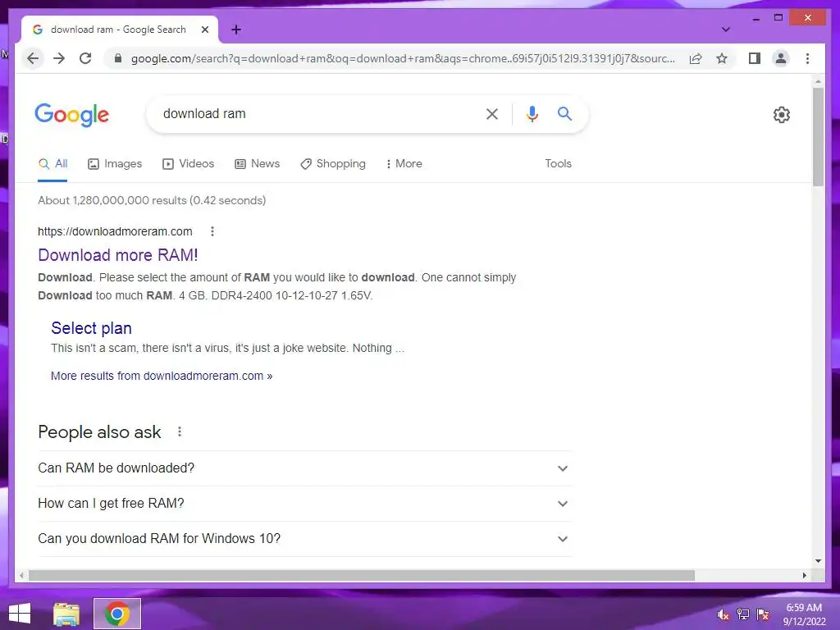Click the scroll down arrow
The height and width of the screenshot is (630, 840).
pyautogui.click(x=818, y=561)
